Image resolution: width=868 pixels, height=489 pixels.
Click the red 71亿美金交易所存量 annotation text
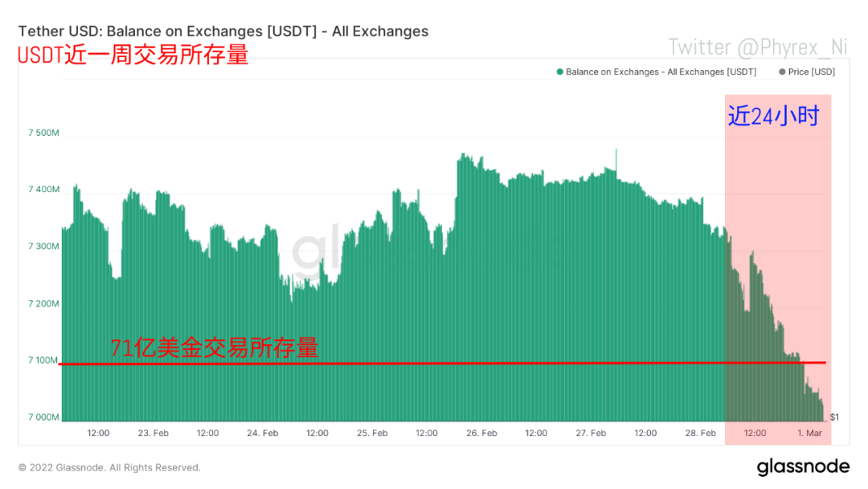(x=215, y=347)
